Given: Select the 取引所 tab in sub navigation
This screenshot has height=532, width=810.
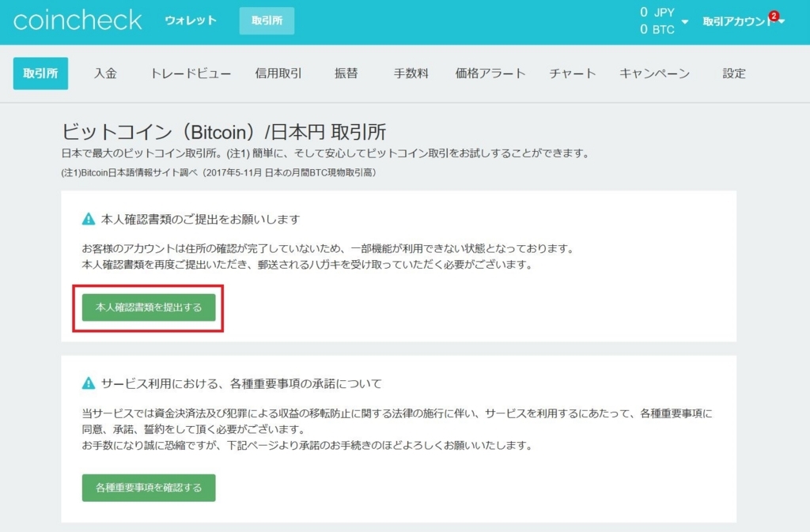Looking at the screenshot, I should pyautogui.click(x=41, y=74).
